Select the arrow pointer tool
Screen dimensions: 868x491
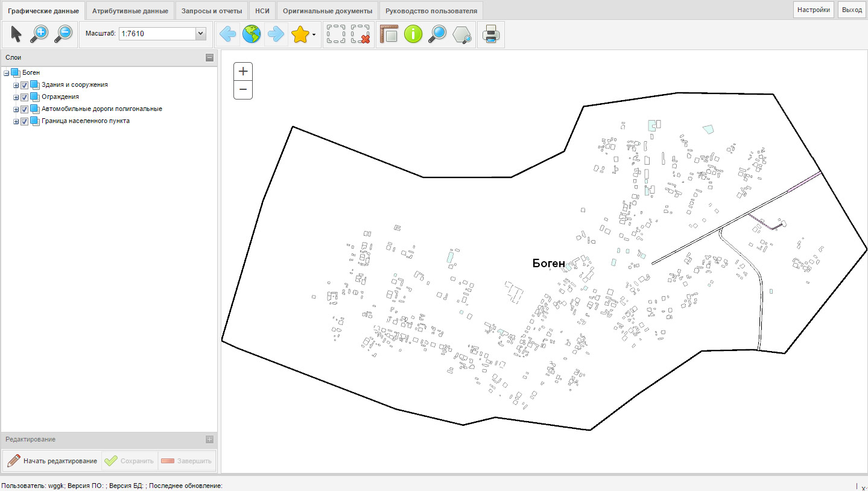click(x=16, y=34)
